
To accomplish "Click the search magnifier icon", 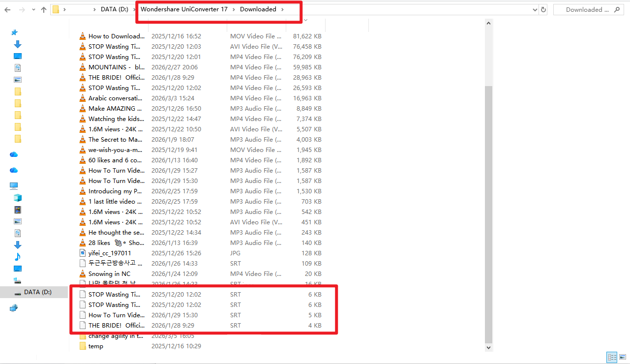I will (617, 9).
